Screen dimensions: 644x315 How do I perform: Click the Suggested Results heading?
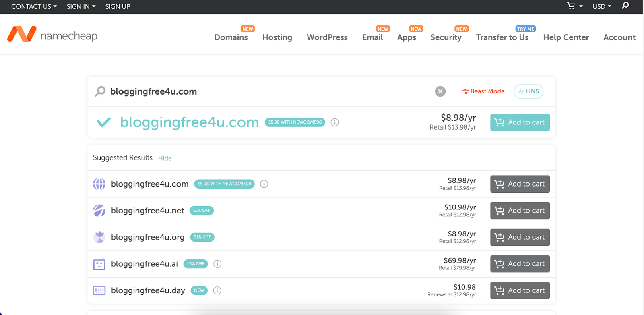(x=123, y=158)
